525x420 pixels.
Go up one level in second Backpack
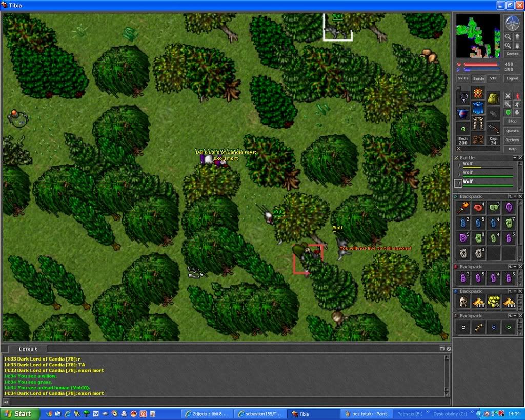510,267
